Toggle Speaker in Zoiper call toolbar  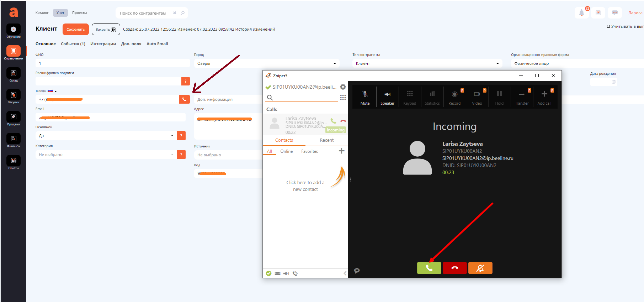click(387, 97)
